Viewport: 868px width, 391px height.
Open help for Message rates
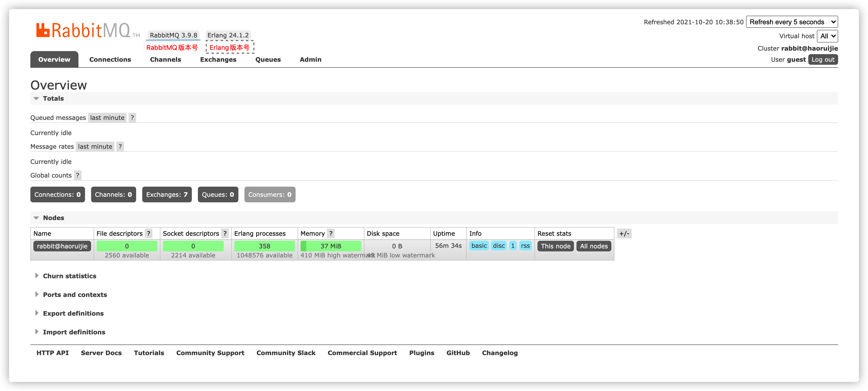(120, 146)
